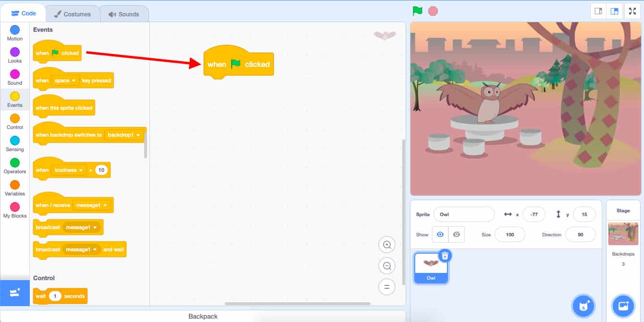Viewport: 644px width, 322px height.
Task: Expand the backdrop1 dropdown in block
Action: pos(124,135)
